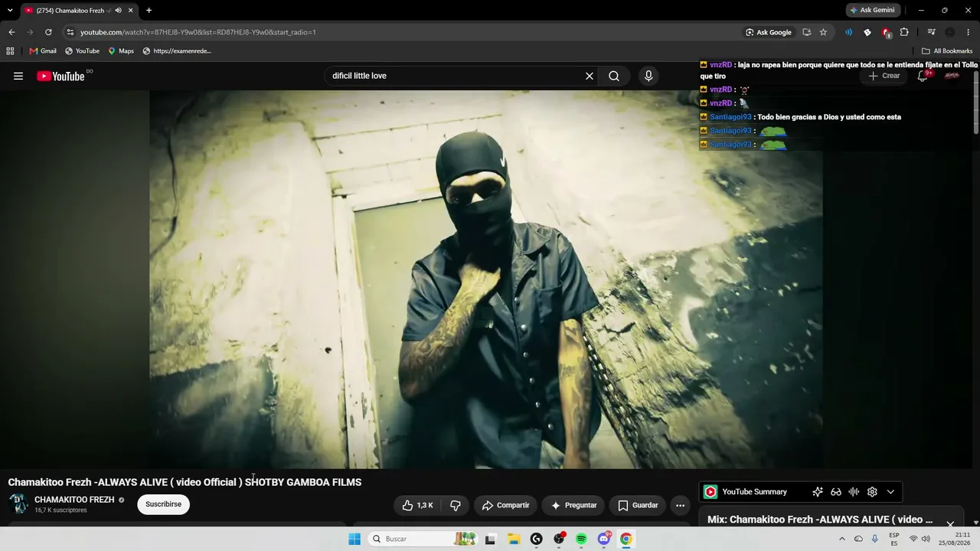Open Chrome three-dot menu
This screenshot has width=980, height=551.
point(969,32)
